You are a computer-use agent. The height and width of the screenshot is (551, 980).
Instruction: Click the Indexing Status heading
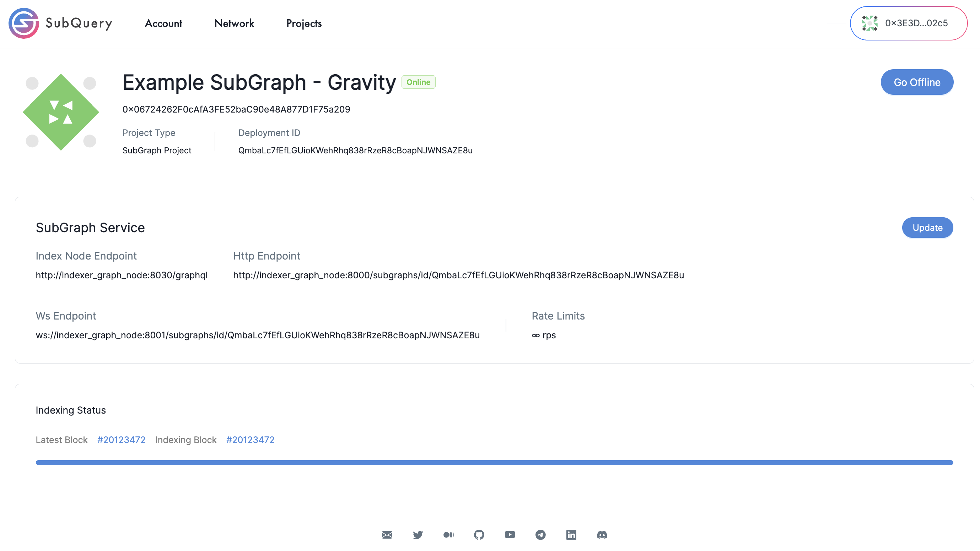[71, 410]
